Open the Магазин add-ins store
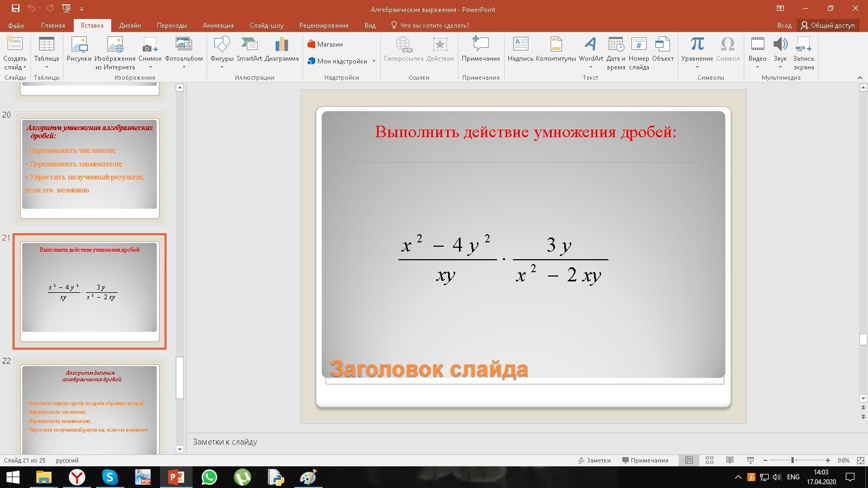Screen dimensions: 868x488 pyautogui.click(x=325, y=44)
